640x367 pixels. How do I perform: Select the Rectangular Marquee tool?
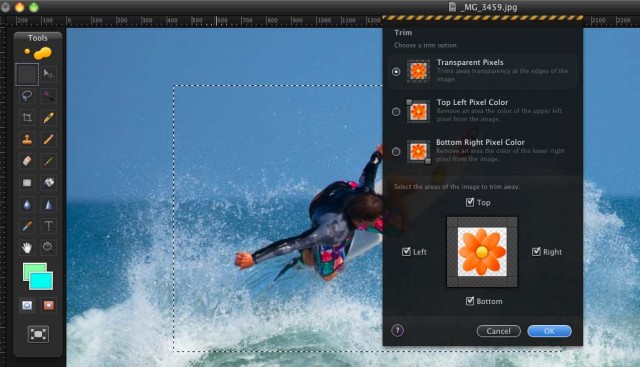(x=27, y=74)
